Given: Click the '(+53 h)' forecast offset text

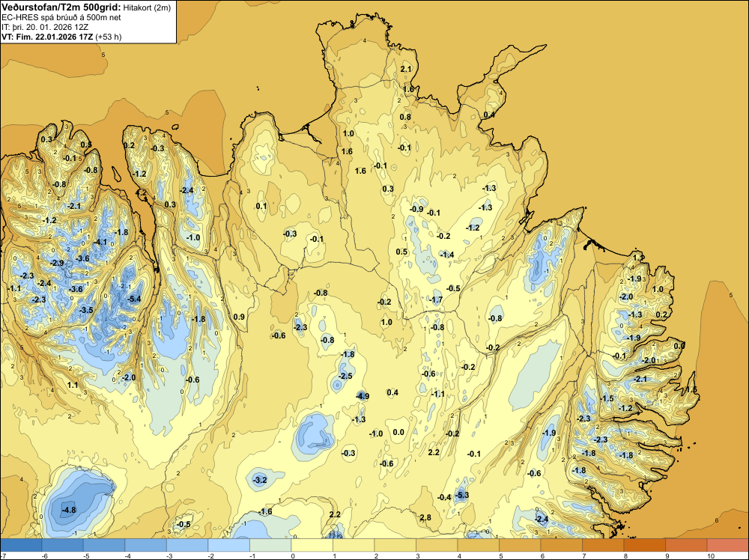Looking at the screenshot, I should [x=109, y=37].
